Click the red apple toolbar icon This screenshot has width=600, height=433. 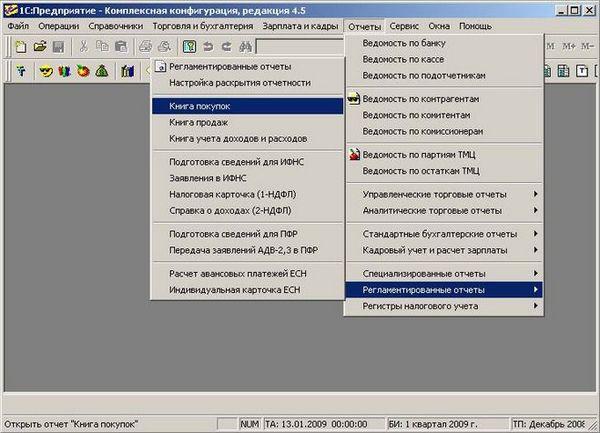[x=83, y=71]
